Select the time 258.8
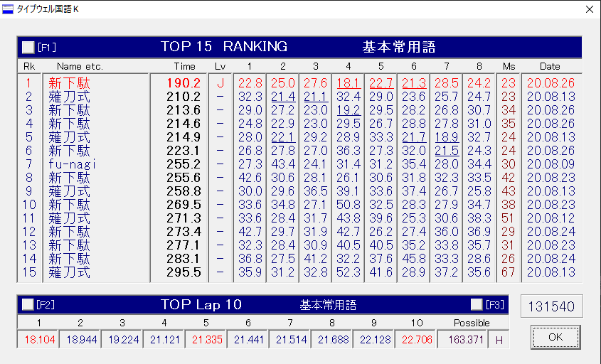The height and width of the screenshot is (364, 601). 184,191
